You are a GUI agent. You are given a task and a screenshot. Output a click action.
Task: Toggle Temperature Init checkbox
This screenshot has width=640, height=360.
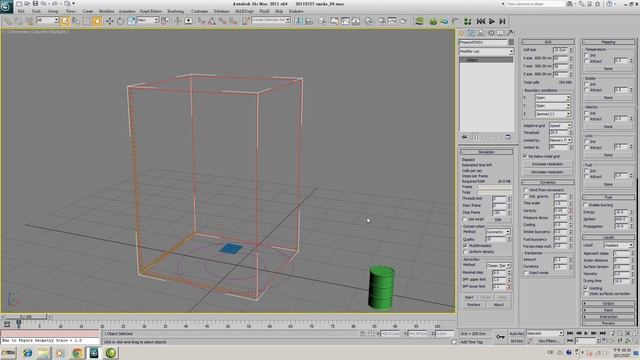point(587,55)
